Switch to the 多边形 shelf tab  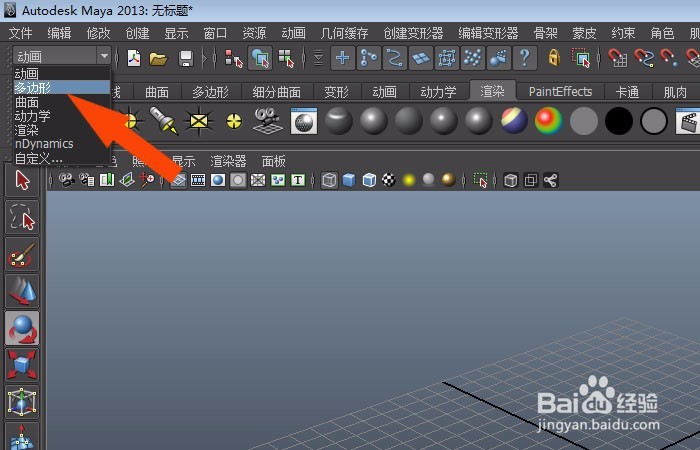pos(210,92)
